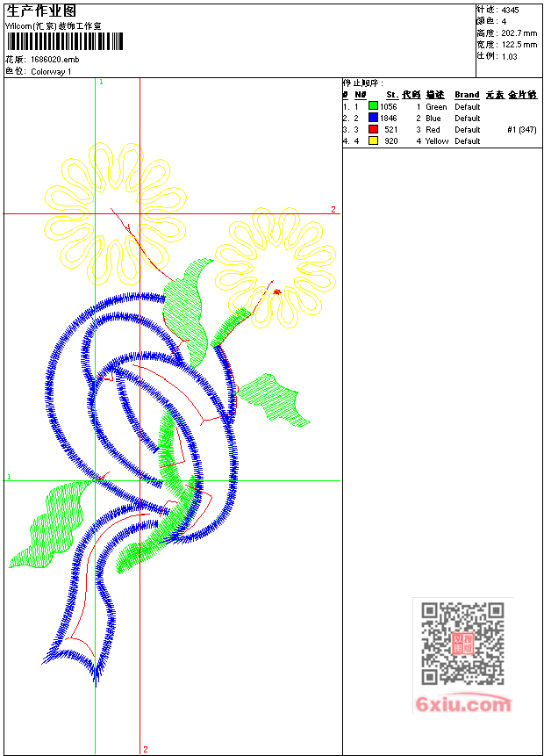Click the 1686020.emb file name
The image size is (544, 756).
[x=55, y=60]
